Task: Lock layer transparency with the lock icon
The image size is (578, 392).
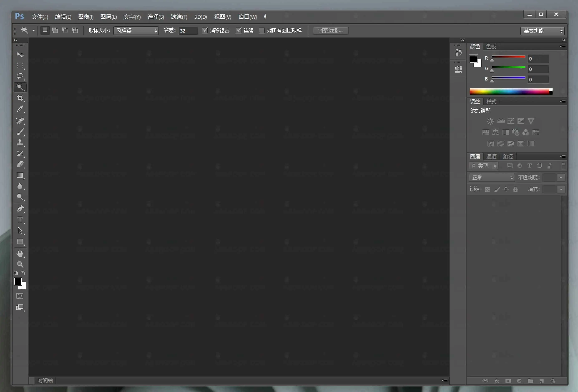Action: [x=488, y=189]
